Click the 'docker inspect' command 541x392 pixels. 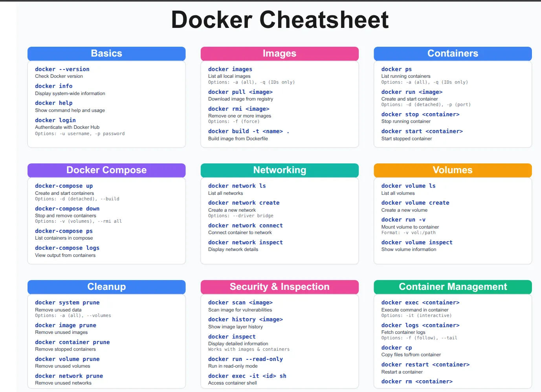(232, 337)
